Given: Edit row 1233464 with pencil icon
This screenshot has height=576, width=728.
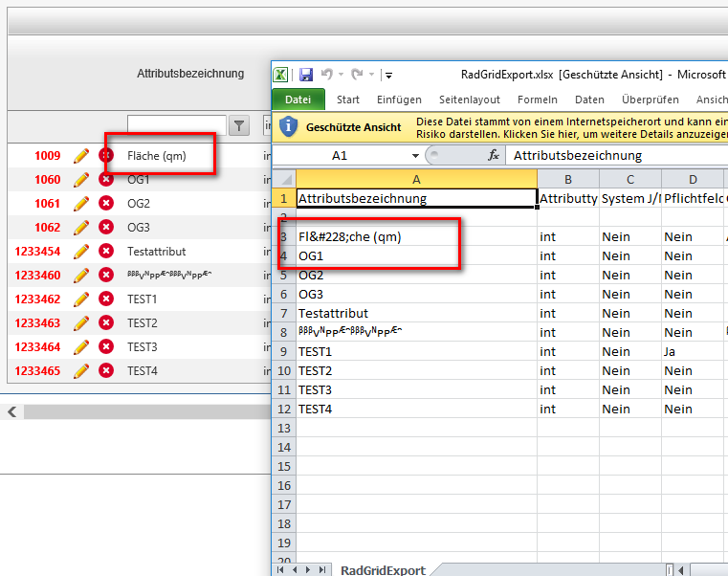Looking at the screenshot, I should [80, 347].
